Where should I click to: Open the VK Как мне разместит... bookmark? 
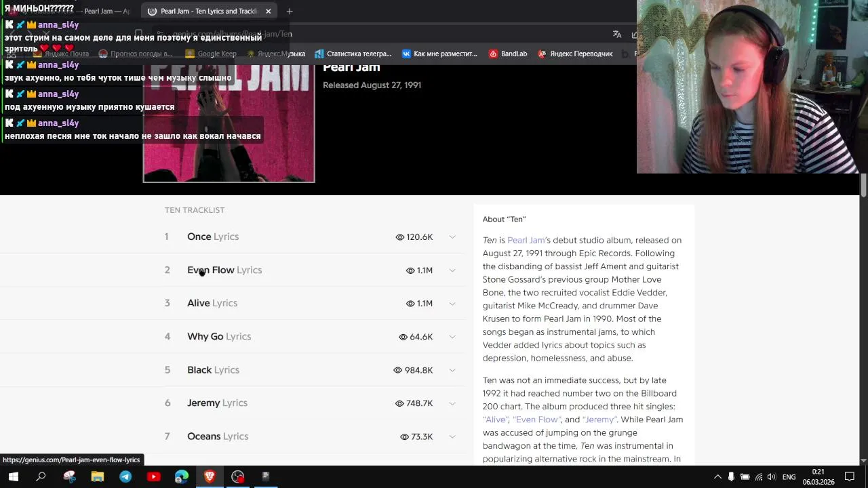439,54
